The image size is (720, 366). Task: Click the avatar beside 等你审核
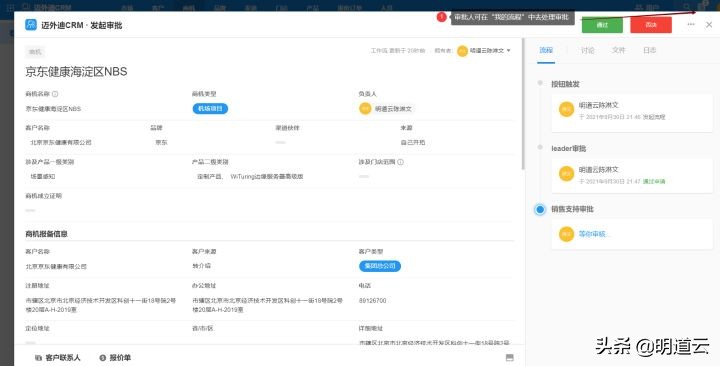coord(566,234)
